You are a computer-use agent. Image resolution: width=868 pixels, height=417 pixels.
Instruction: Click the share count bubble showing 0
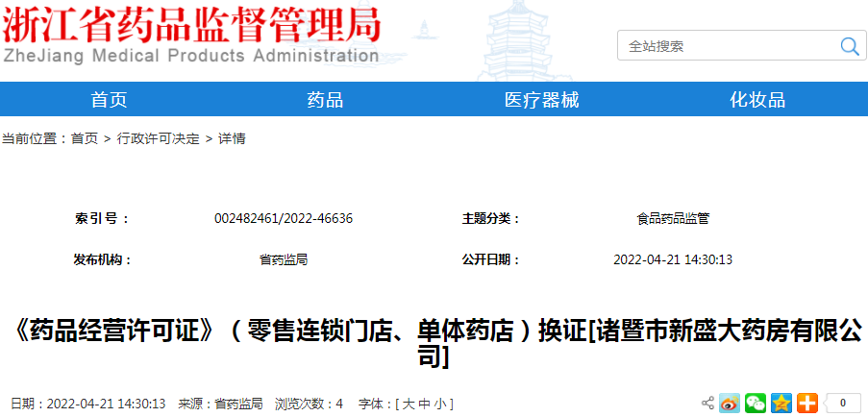[x=842, y=403]
